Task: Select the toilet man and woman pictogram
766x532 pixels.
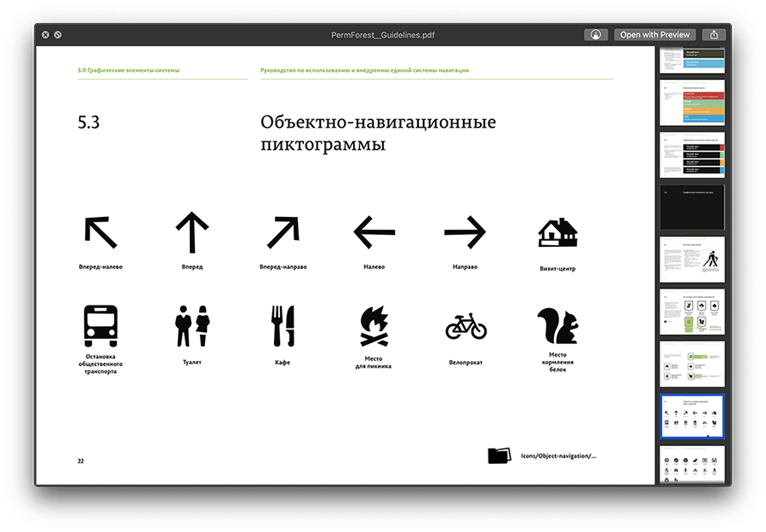Action: click(191, 327)
